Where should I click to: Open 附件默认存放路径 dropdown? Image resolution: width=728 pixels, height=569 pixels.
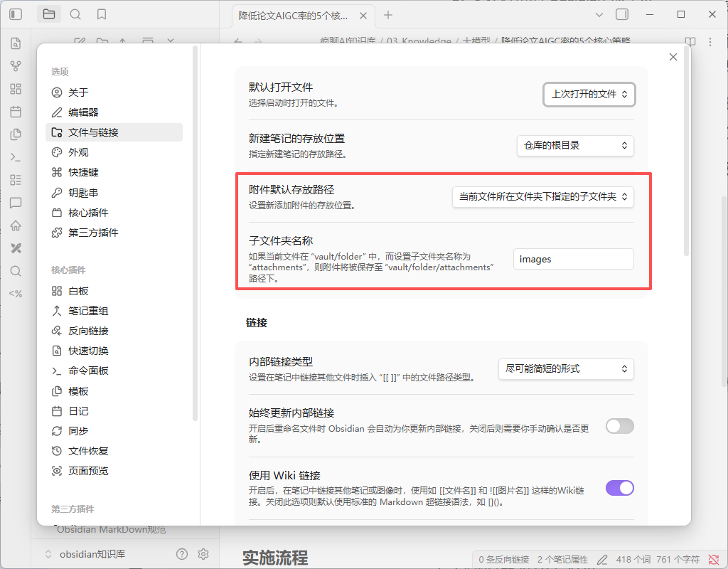point(543,196)
